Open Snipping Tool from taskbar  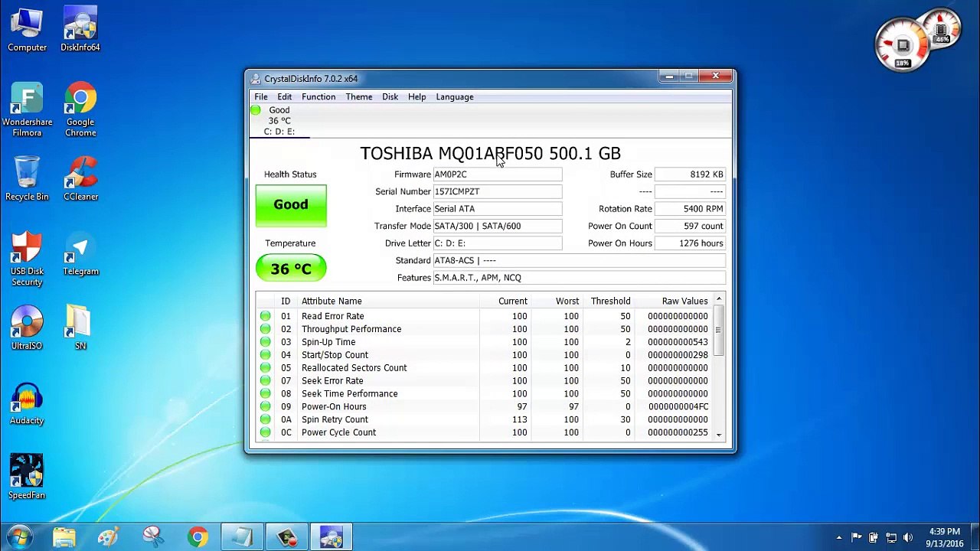coord(152,537)
